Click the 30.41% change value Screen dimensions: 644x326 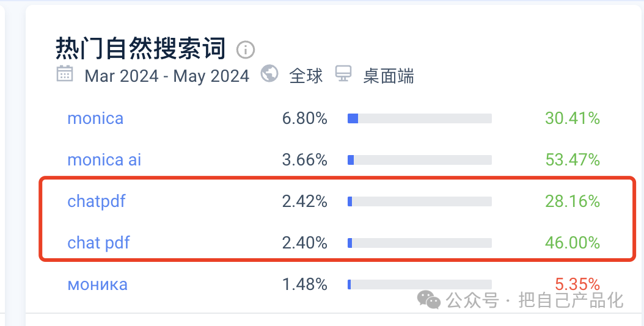pos(573,118)
